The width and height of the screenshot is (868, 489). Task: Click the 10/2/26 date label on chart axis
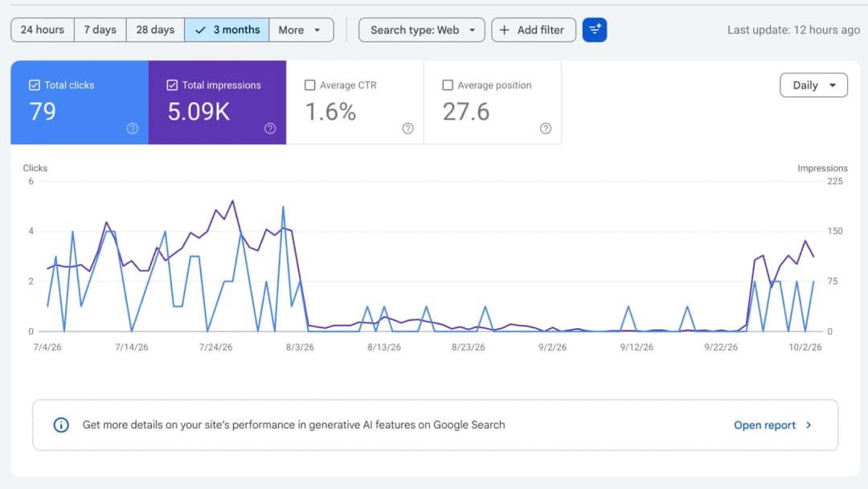(805, 347)
